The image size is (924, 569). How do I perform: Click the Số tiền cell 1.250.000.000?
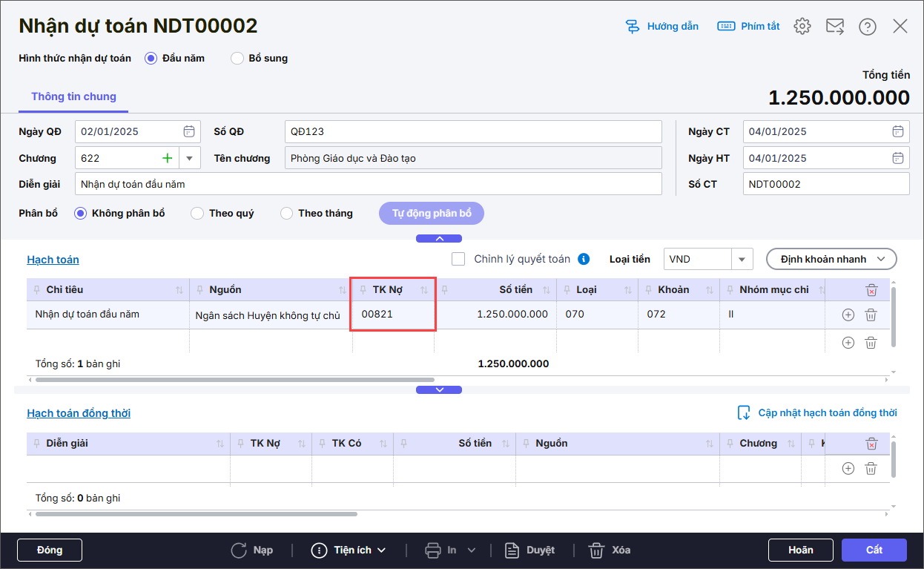(x=495, y=315)
